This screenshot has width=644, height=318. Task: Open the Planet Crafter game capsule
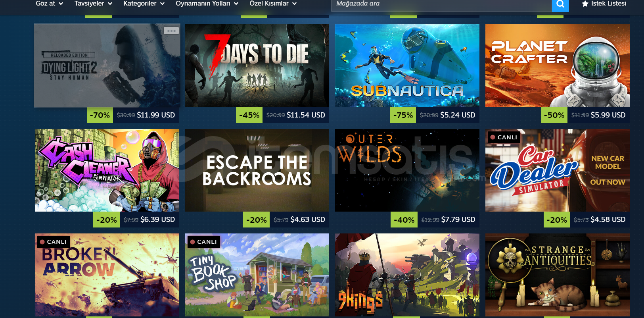(558, 66)
